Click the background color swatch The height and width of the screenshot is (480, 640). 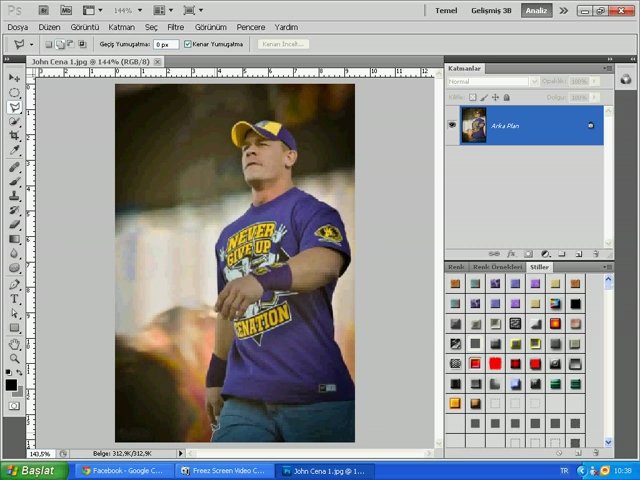(x=19, y=392)
